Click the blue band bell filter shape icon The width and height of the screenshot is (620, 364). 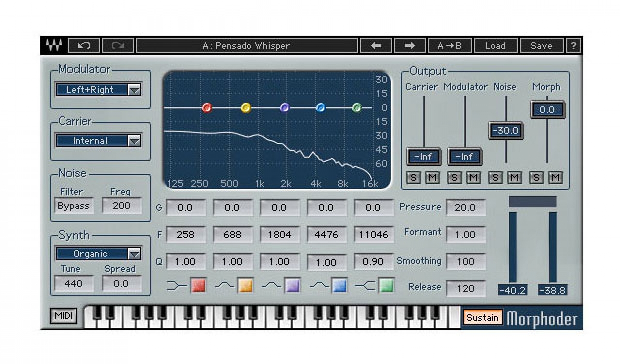[x=319, y=285]
